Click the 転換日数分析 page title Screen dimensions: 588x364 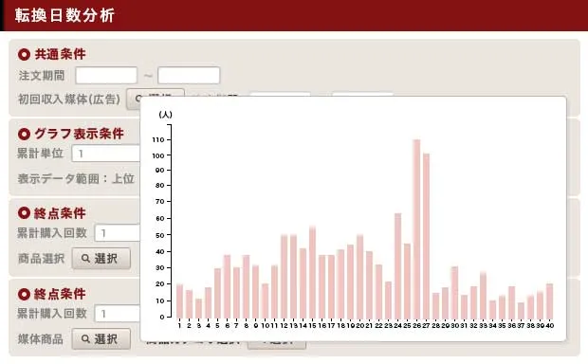point(64,16)
